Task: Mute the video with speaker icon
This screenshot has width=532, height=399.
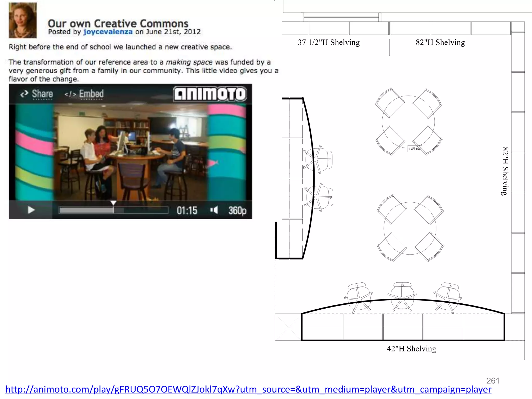Action: point(214,210)
